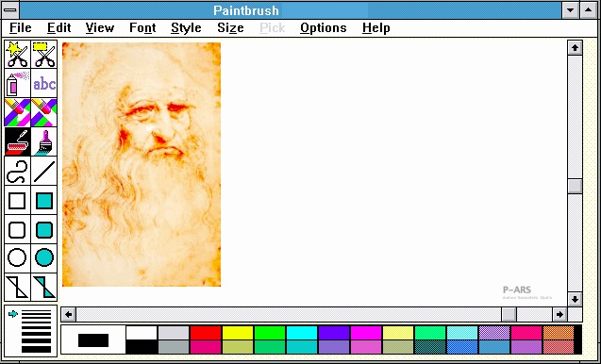601x364 pixels.
Task: Pick the salmon palette color below orange
Action: pos(559,347)
